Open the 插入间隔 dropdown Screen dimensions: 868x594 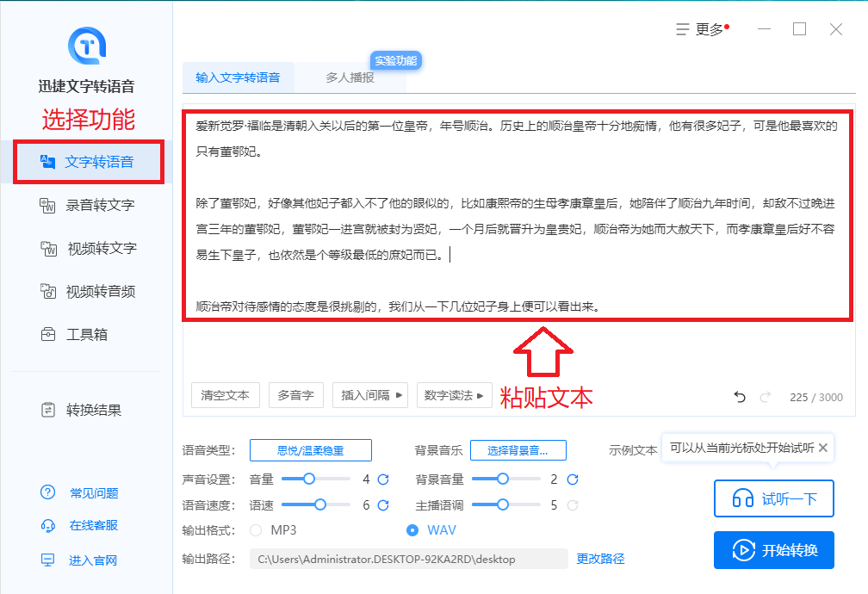point(369,395)
